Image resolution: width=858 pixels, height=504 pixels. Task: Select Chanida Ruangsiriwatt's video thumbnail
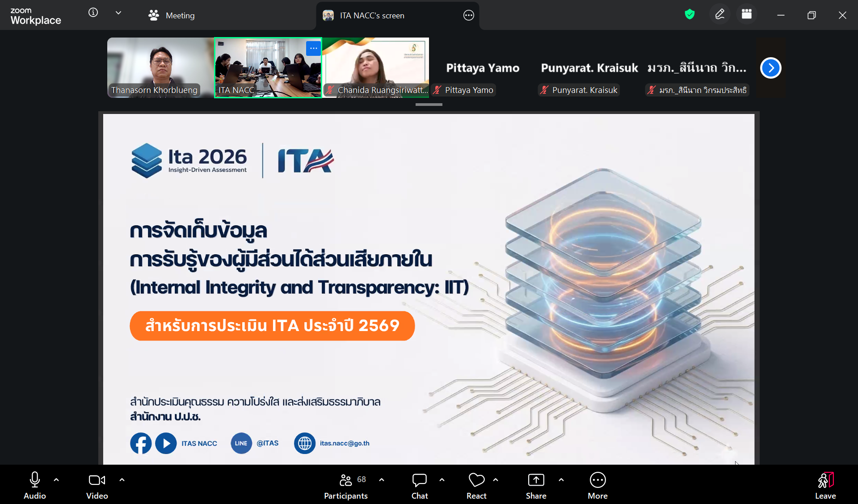pyautogui.click(x=375, y=67)
